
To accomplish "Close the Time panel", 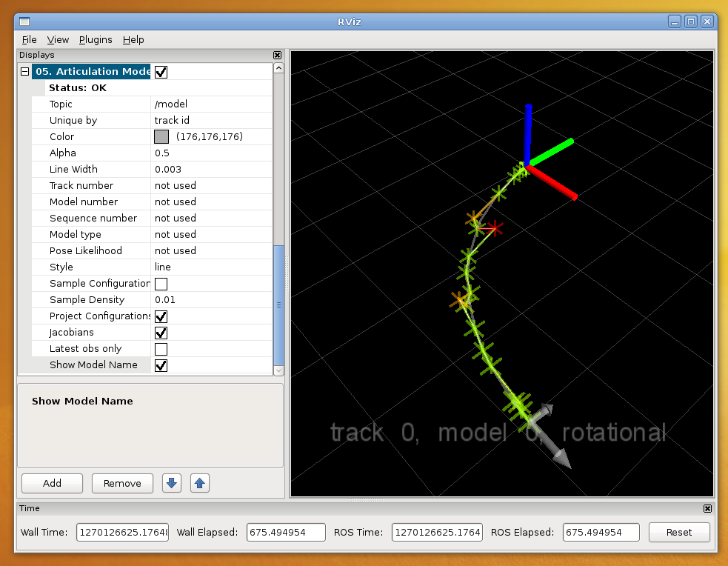I will click(x=707, y=508).
